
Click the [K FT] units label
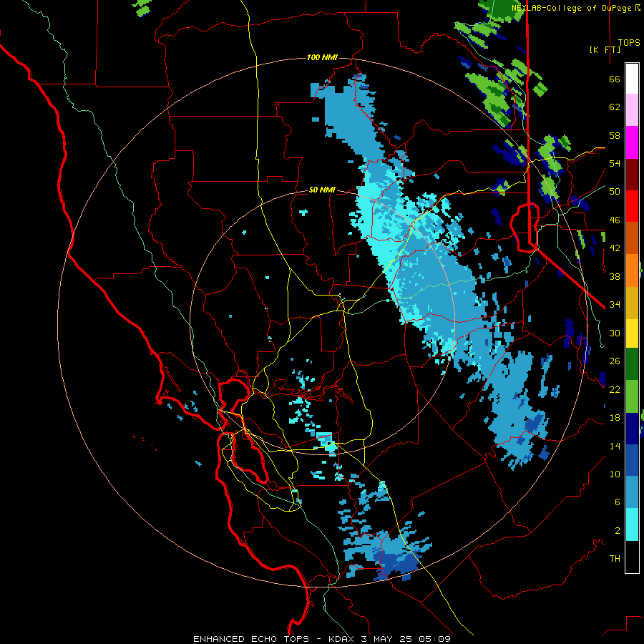(x=605, y=49)
